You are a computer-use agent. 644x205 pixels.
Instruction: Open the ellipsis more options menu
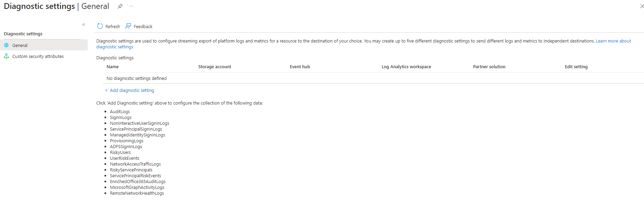pos(131,6)
